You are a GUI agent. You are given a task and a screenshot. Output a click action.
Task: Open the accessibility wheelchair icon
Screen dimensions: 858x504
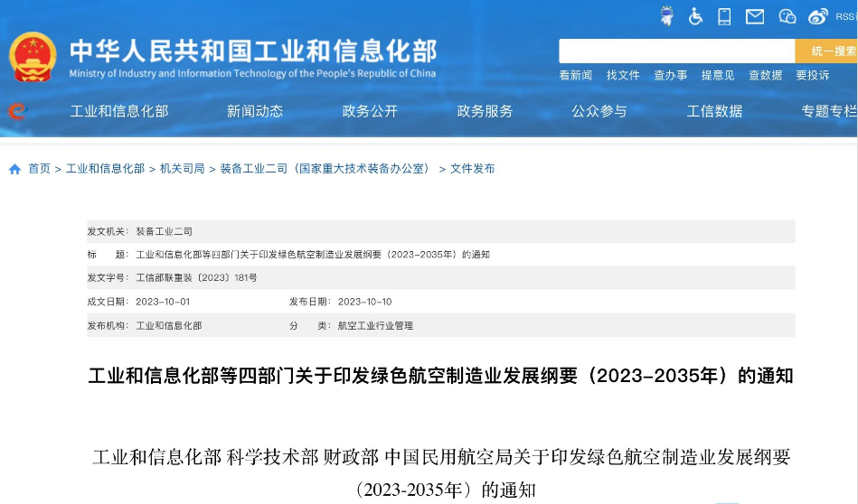[x=695, y=16]
